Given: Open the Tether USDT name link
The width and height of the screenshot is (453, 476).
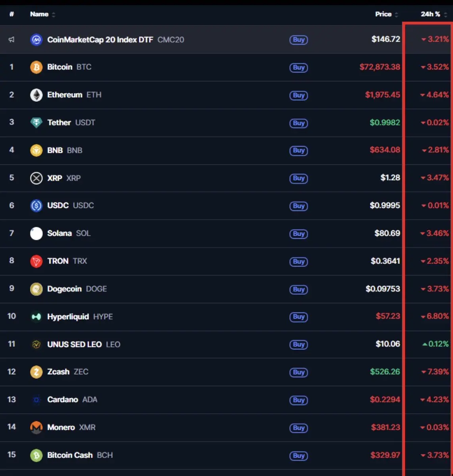Looking at the screenshot, I should [x=71, y=123].
